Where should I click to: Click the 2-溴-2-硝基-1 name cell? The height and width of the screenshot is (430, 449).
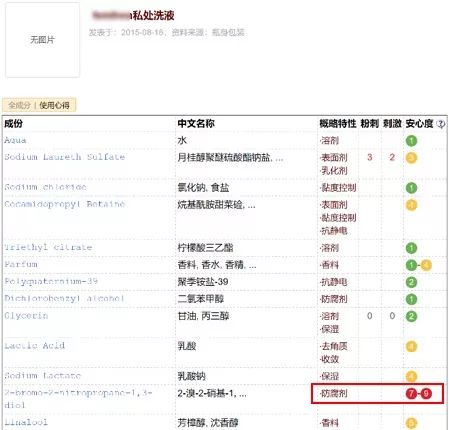tap(212, 393)
